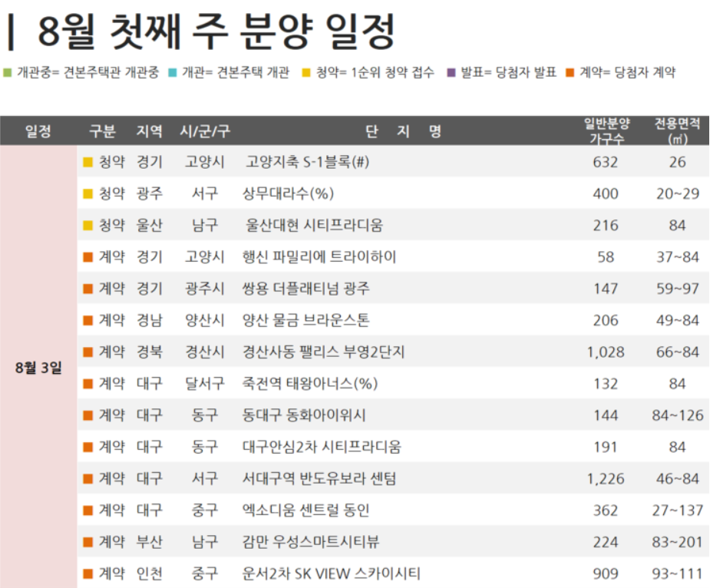Image resolution: width=710 pixels, height=588 pixels.
Task: Click '달서구' district cell
Action: (x=205, y=384)
